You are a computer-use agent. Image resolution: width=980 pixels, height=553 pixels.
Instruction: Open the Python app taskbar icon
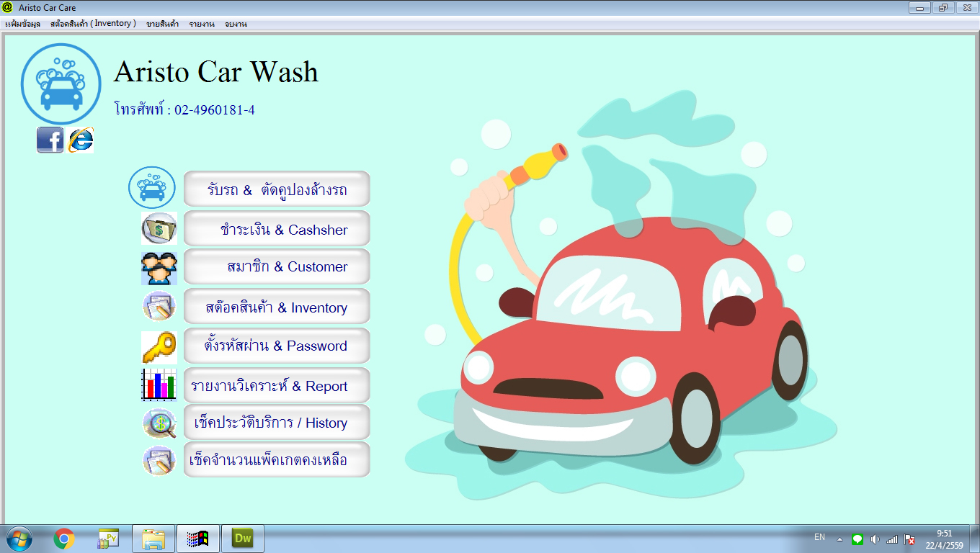(108, 539)
